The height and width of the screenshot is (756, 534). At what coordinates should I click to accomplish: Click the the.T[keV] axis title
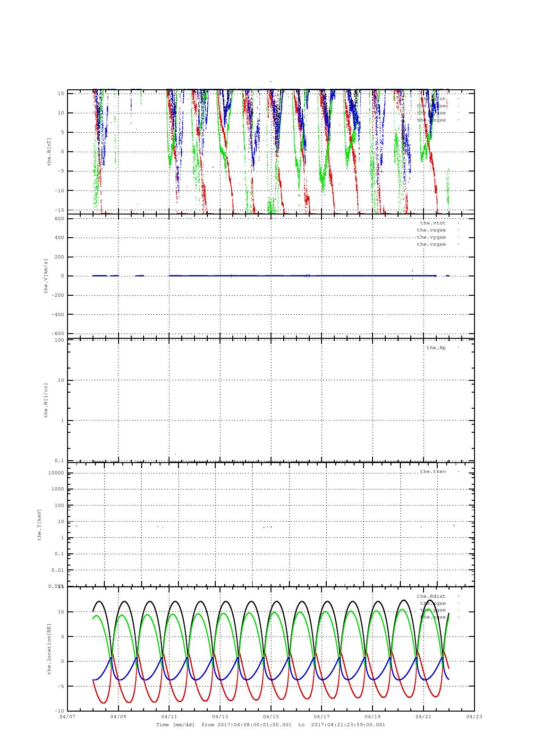point(40,524)
